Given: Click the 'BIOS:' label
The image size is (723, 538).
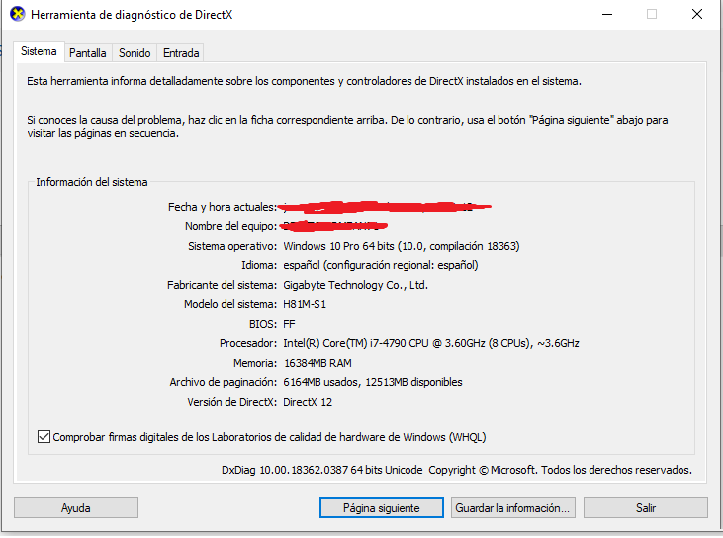Looking at the screenshot, I should [x=263, y=324].
